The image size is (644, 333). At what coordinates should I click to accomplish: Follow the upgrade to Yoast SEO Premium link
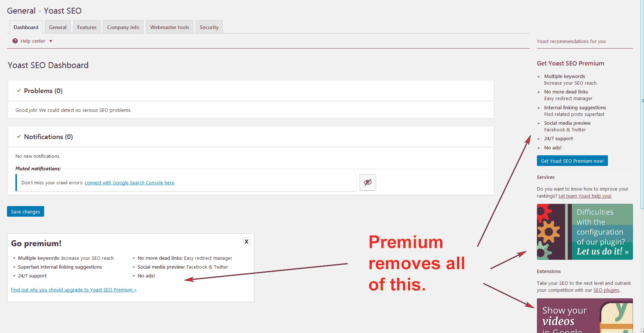click(x=74, y=290)
